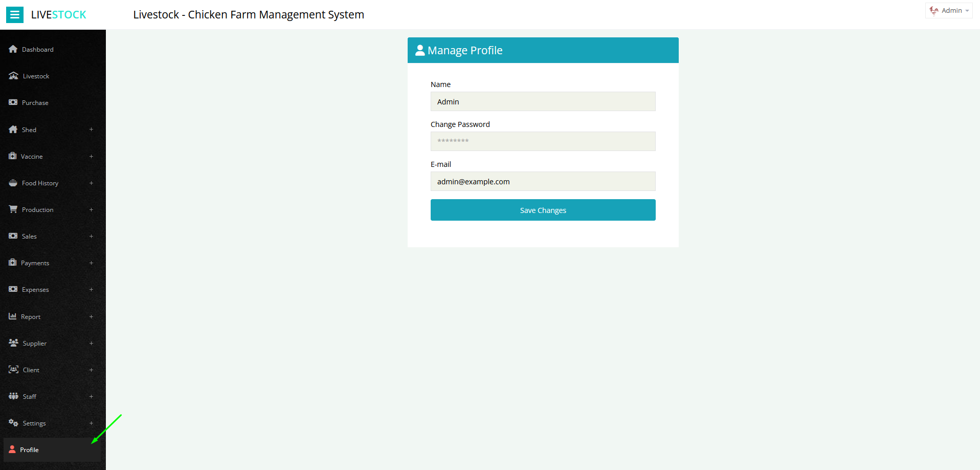Open the Report bar chart icon
The height and width of the screenshot is (470, 980).
click(13, 316)
